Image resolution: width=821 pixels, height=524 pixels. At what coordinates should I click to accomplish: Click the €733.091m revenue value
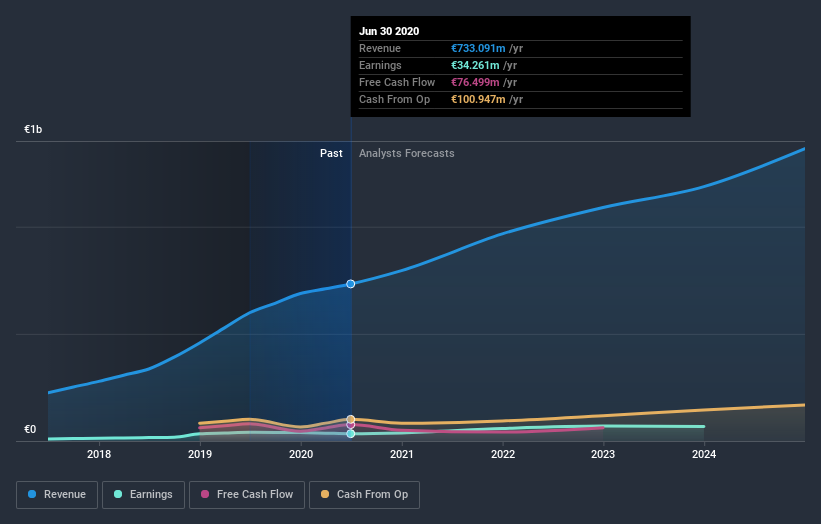pos(479,48)
